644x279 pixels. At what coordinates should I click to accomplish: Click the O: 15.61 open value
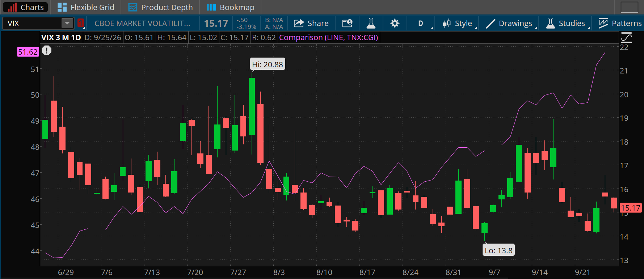coord(139,38)
